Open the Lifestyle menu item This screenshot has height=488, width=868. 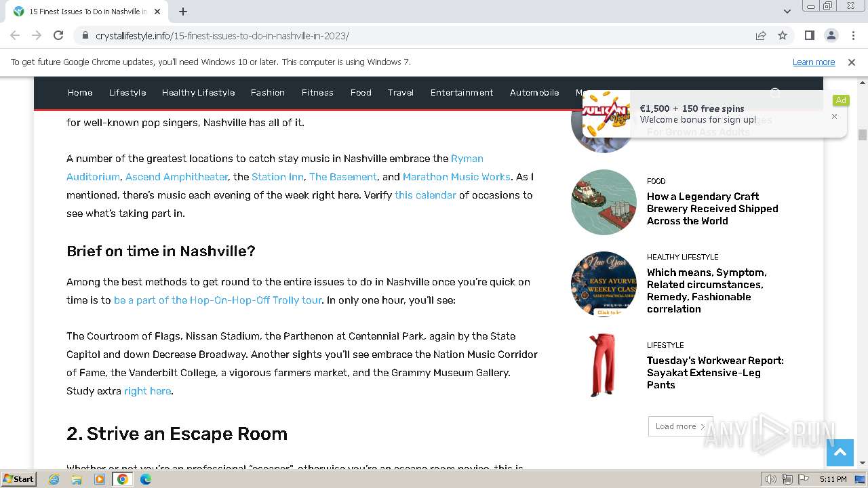point(127,93)
